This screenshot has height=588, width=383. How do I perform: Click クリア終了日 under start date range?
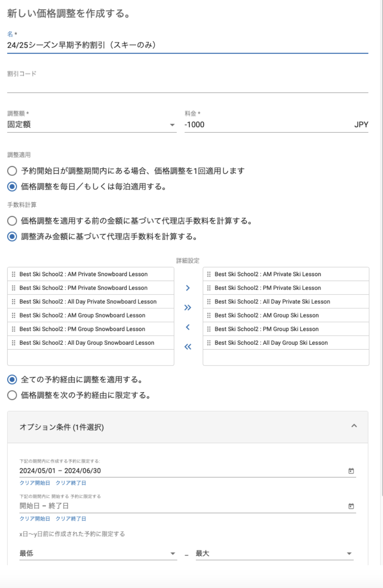pos(71,519)
